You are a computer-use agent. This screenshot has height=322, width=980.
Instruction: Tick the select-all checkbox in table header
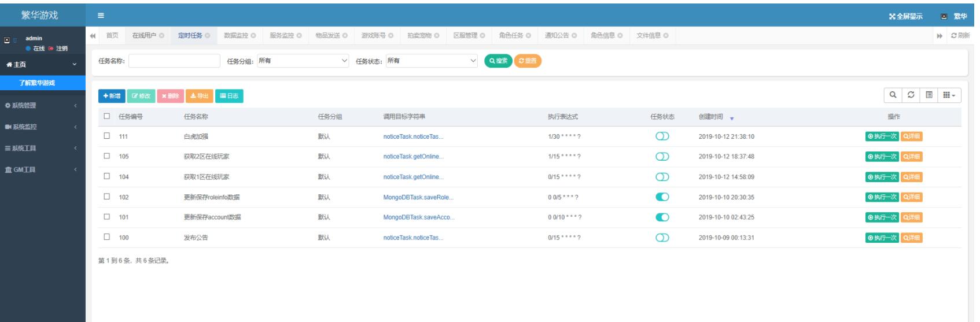point(106,116)
